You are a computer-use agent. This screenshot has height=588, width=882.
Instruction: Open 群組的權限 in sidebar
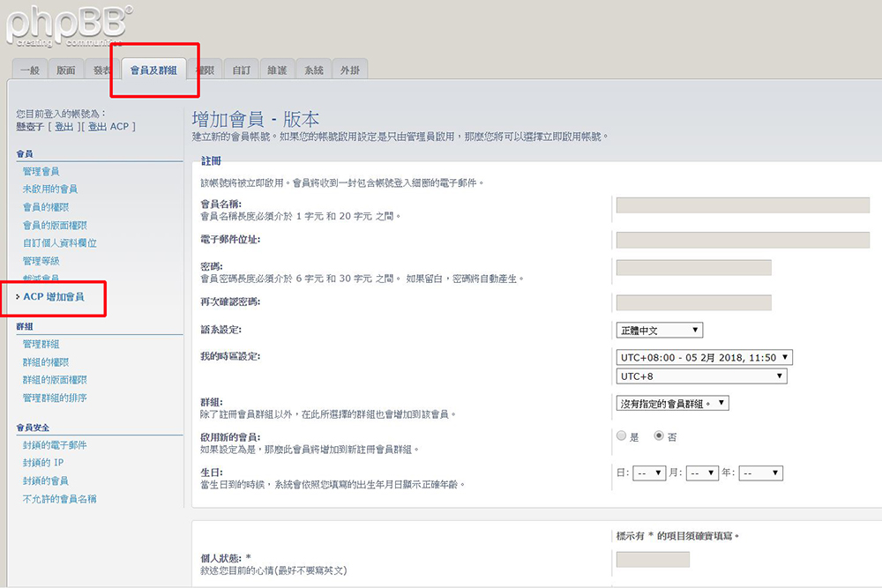pyautogui.click(x=46, y=362)
